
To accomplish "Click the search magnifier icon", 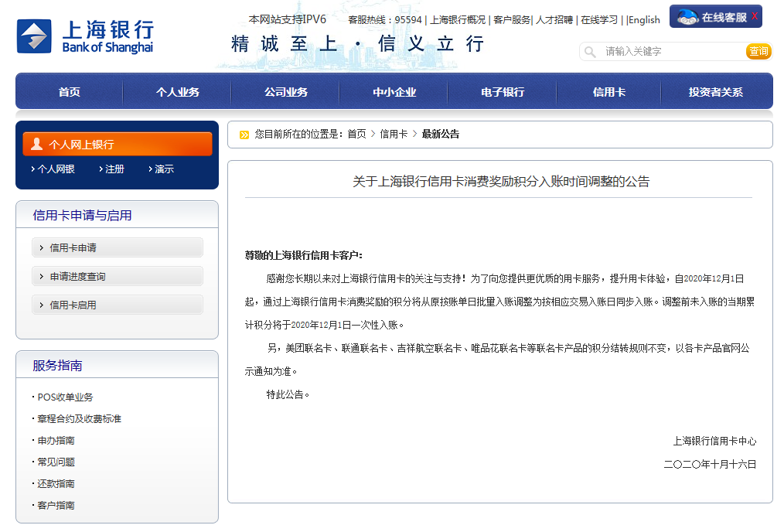I will (x=590, y=52).
